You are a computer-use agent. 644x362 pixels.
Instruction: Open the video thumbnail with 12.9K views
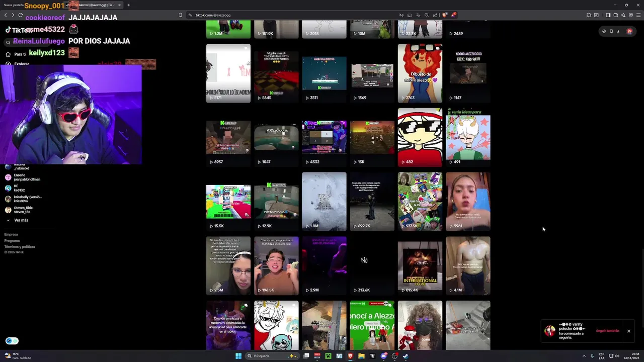click(x=276, y=201)
